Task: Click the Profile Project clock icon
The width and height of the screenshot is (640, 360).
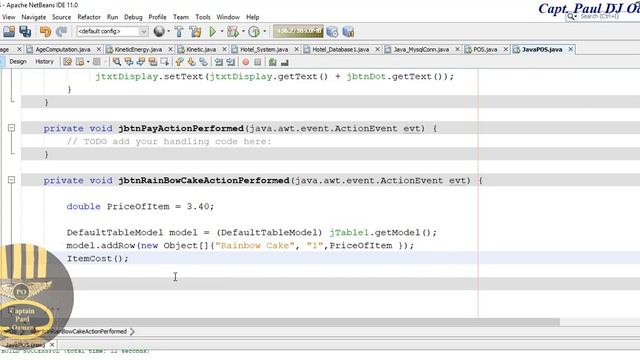Action: point(254,31)
